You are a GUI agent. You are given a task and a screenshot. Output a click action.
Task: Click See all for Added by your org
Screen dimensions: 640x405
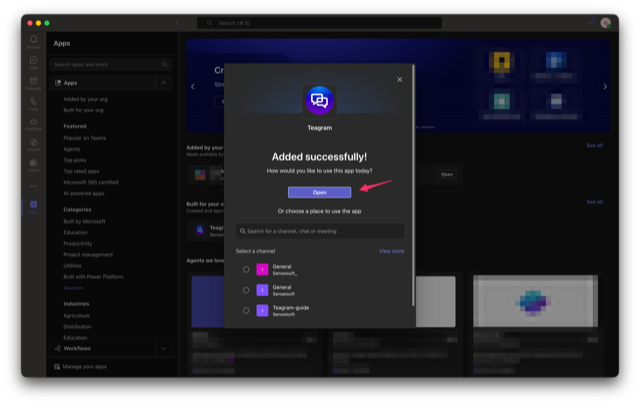(x=594, y=145)
